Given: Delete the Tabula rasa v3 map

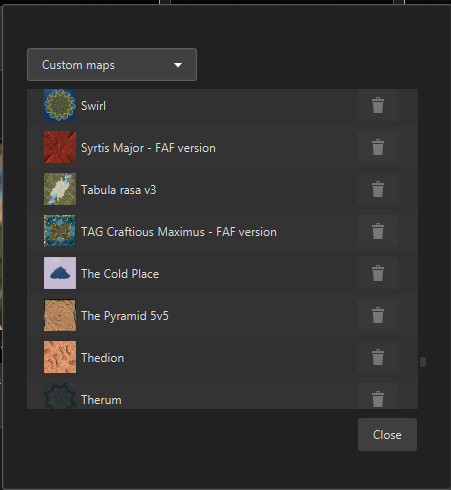Looking at the screenshot, I should [378, 189].
